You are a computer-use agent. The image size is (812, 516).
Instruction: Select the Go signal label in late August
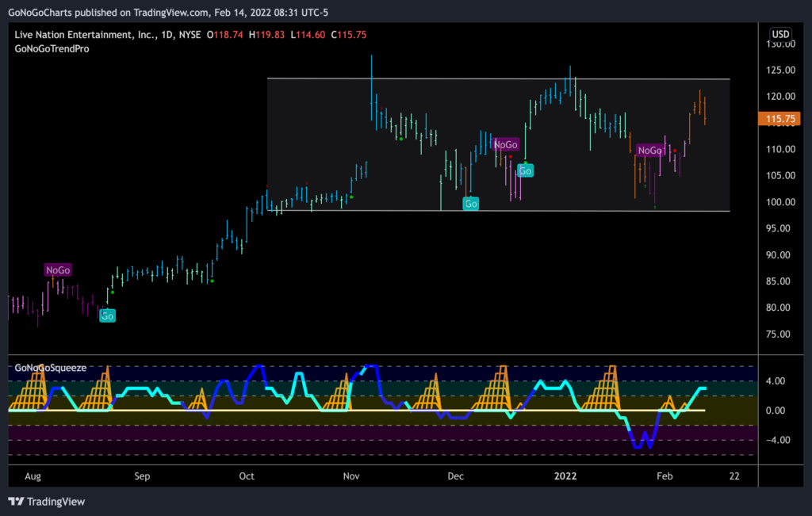107,316
